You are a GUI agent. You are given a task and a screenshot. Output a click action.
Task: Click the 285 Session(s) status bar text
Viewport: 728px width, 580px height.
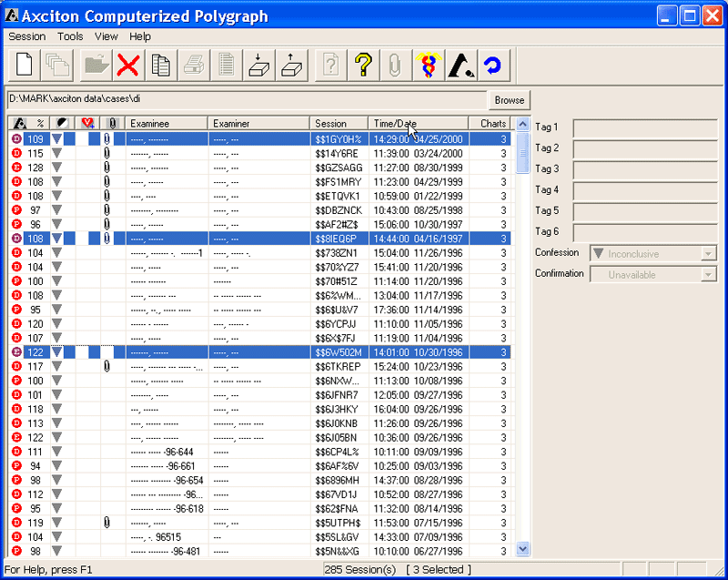point(360,569)
